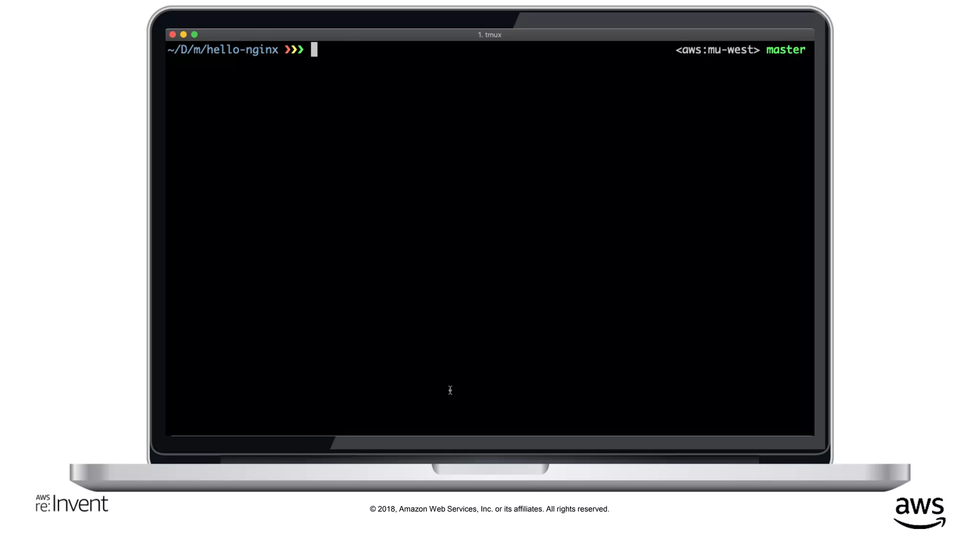Click the ~/D/m/hello-nginx prompt path
This screenshot has width=980, height=551.
223,50
